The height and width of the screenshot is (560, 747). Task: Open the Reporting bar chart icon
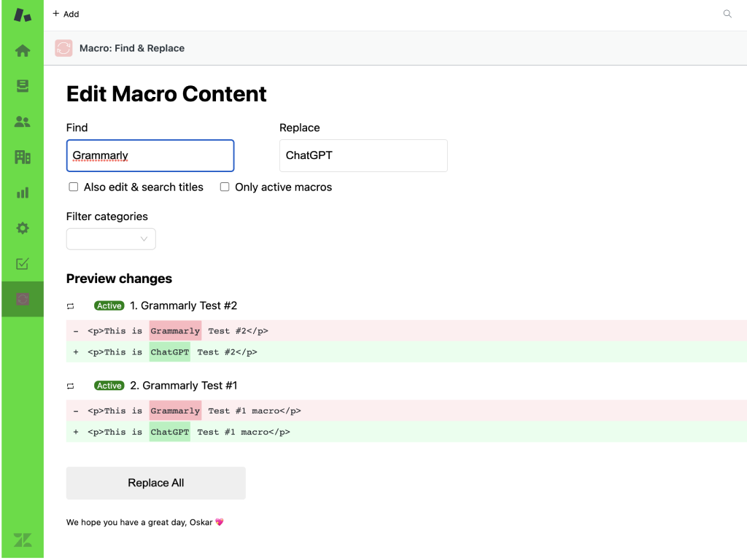(x=23, y=192)
